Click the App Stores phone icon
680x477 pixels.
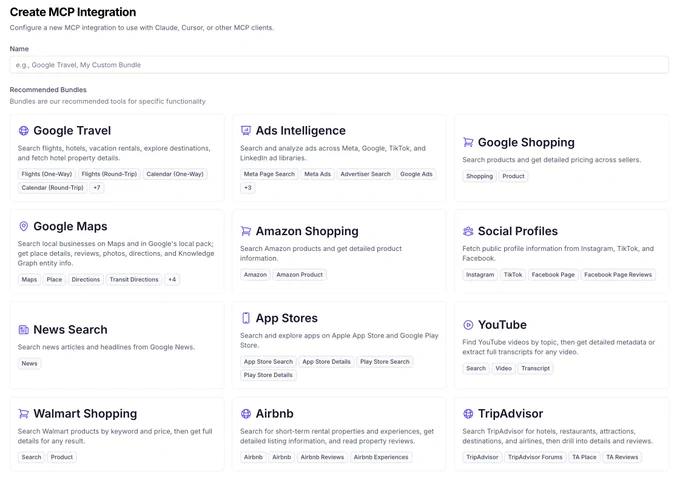pyautogui.click(x=246, y=318)
